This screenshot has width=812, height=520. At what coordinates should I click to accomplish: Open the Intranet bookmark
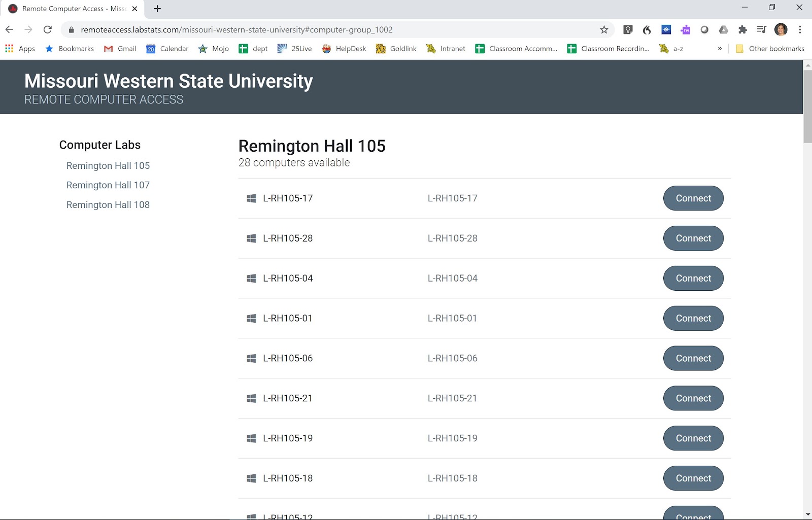(x=446, y=49)
